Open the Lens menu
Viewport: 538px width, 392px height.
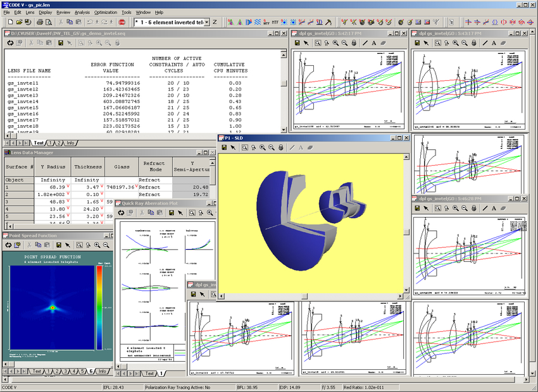(30, 13)
